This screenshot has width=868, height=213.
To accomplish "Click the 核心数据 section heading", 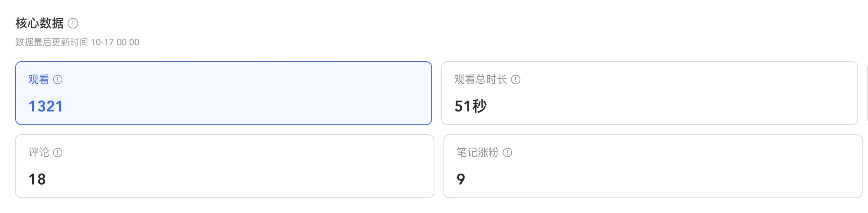I will coord(40,24).
